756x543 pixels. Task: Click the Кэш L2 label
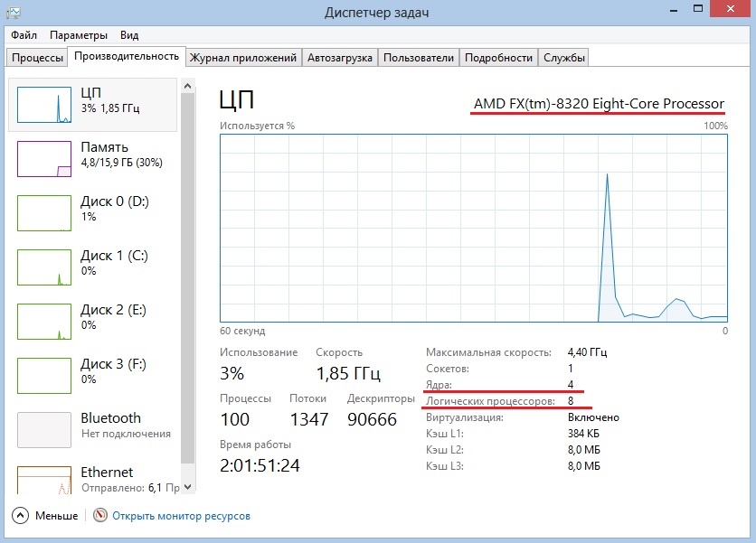pyautogui.click(x=445, y=450)
